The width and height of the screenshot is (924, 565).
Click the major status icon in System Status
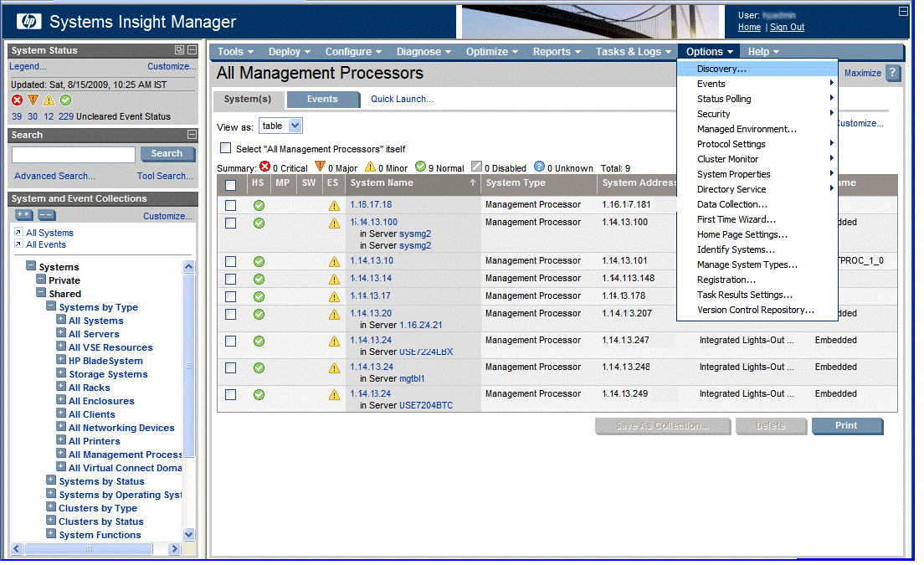coord(33,100)
